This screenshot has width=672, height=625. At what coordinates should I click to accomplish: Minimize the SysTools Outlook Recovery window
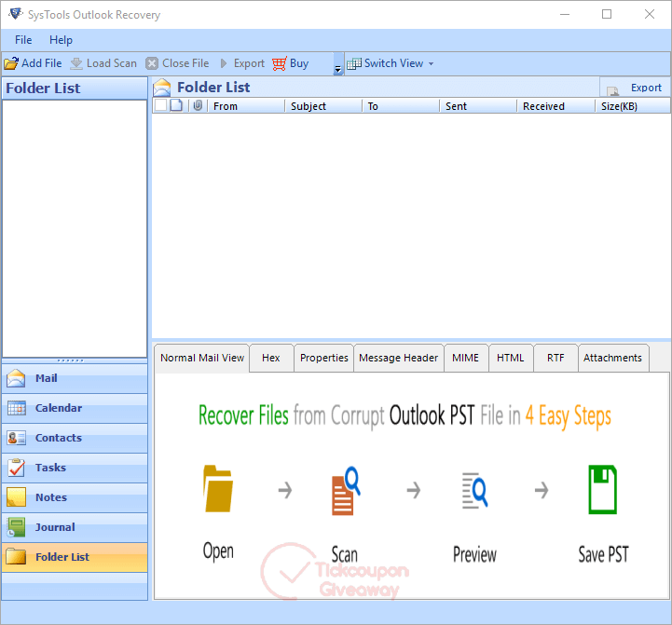565,14
